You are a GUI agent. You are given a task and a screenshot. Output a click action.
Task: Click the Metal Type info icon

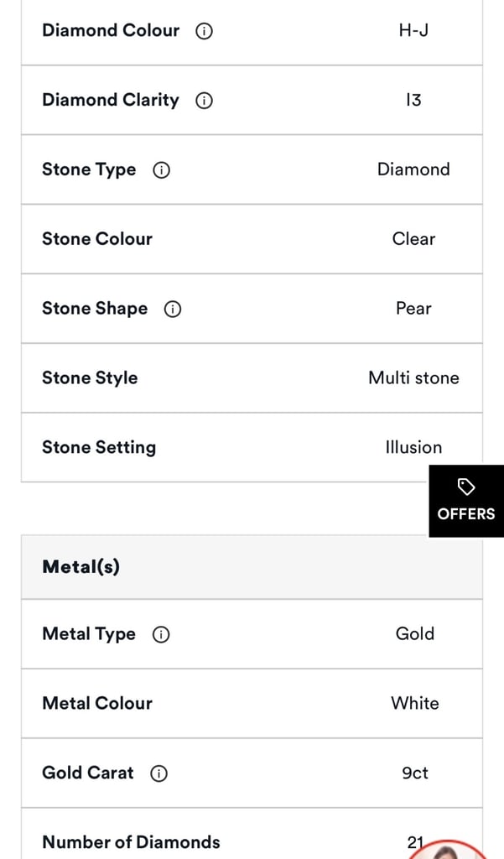point(161,635)
